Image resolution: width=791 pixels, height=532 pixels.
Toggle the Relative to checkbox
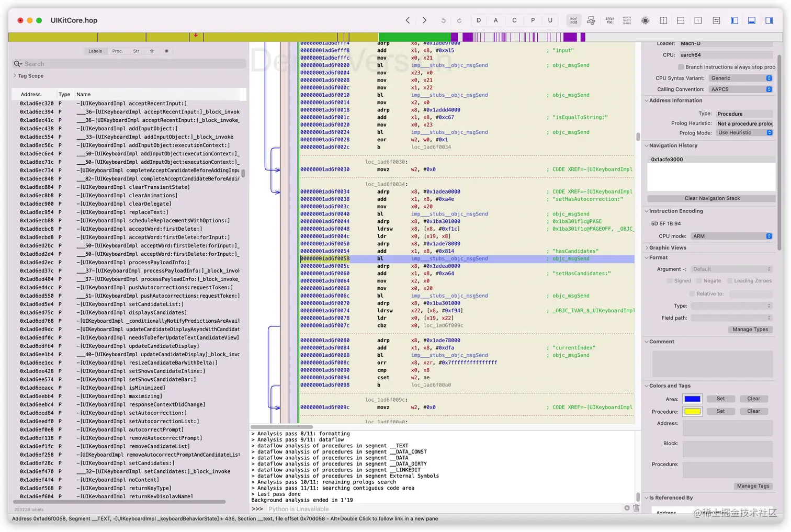[692, 294]
